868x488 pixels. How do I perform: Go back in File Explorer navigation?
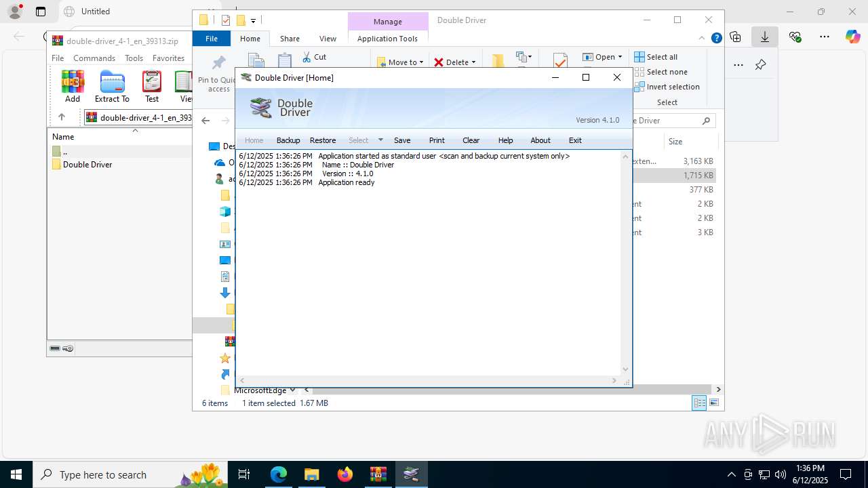[x=205, y=121]
